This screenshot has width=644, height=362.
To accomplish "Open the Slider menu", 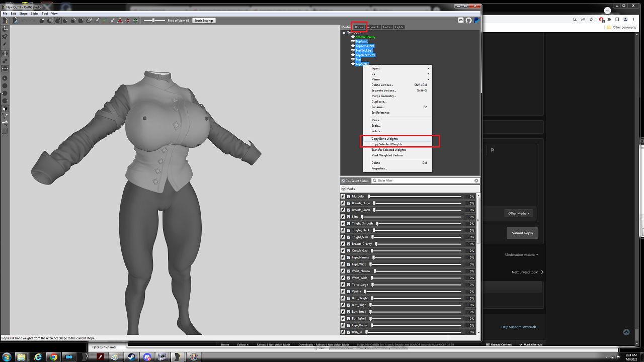I will 35,14.
